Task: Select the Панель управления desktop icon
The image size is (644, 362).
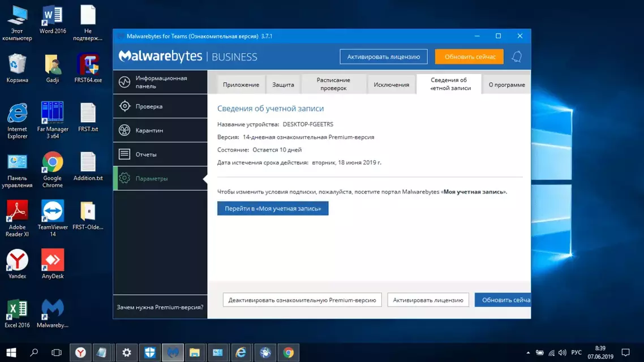Action: pos(17,170)
